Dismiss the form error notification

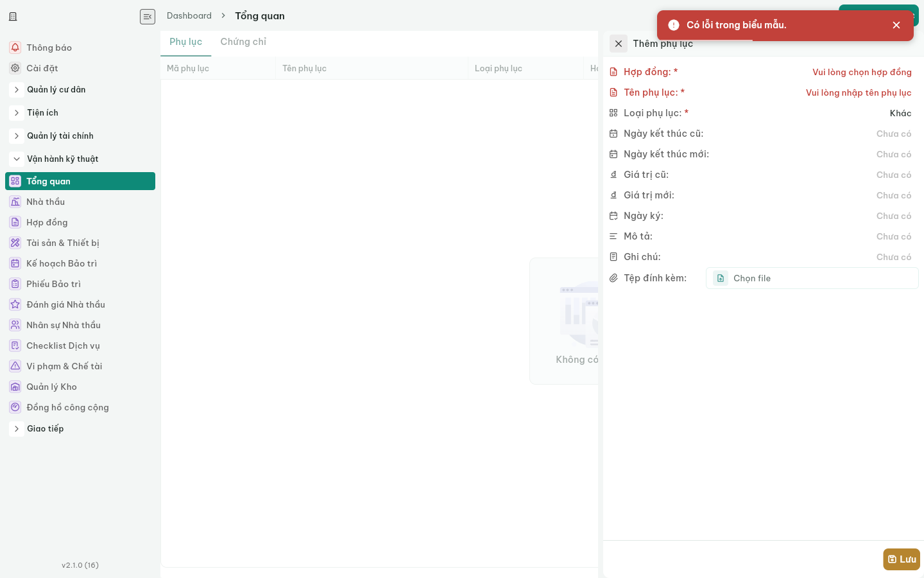click(896, 25)
